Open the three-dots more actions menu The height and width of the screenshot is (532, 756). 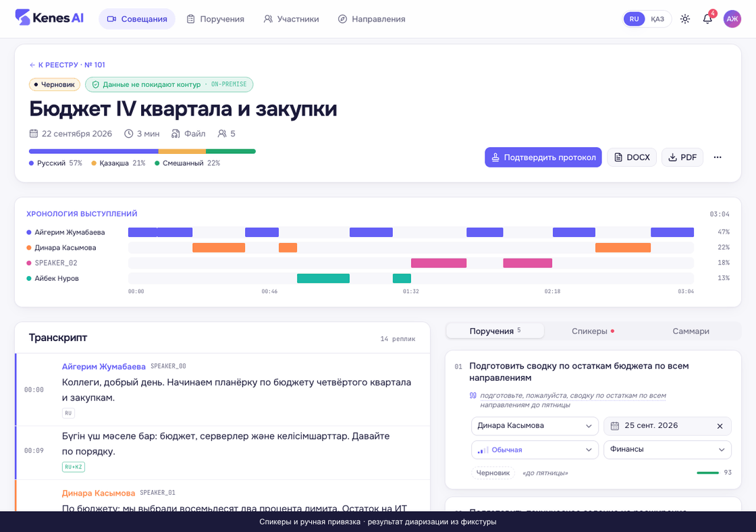pos(718,157)
